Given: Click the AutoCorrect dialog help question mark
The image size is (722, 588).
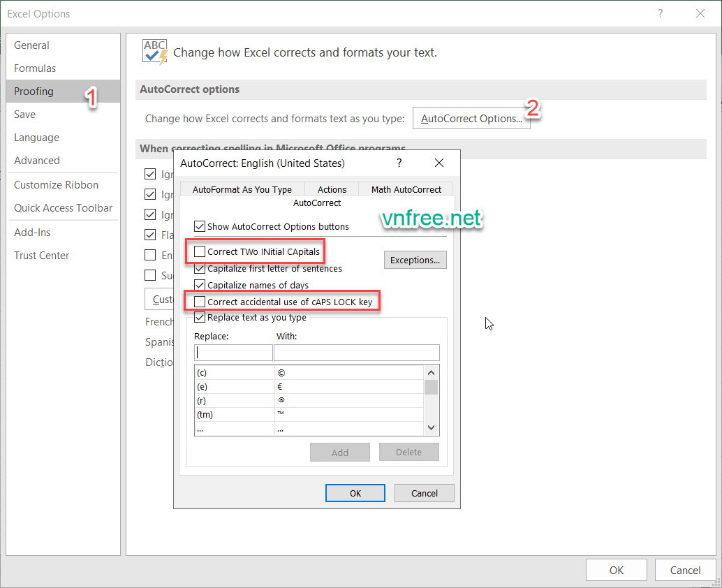Looking at the screenshot, I should [399, 163].
